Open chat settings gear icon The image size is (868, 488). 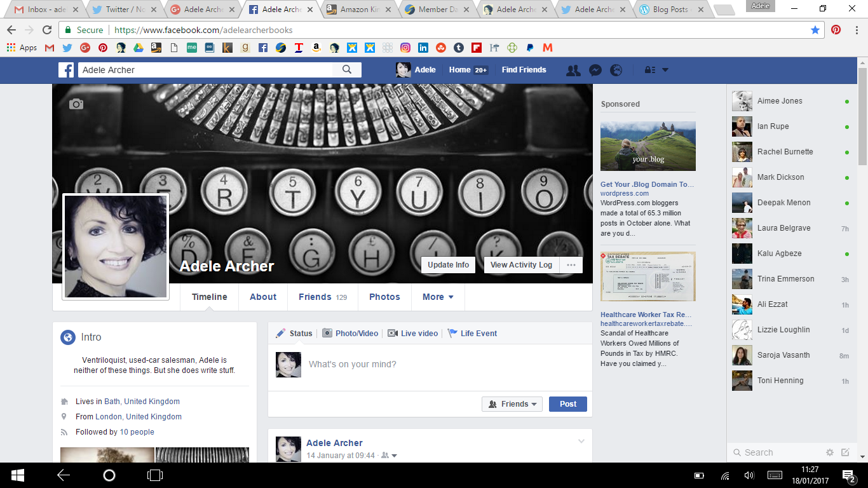coord(829,452)
